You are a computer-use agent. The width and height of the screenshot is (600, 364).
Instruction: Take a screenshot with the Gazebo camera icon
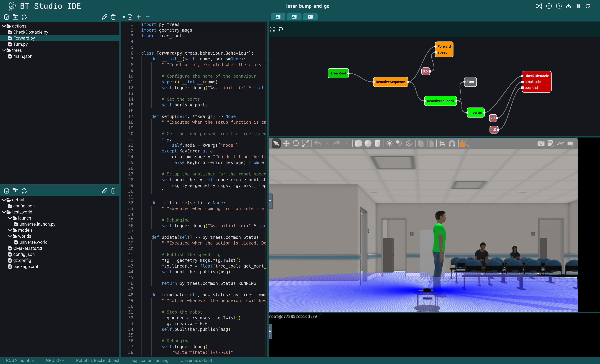pyautogui.click(x=541, y=143)
